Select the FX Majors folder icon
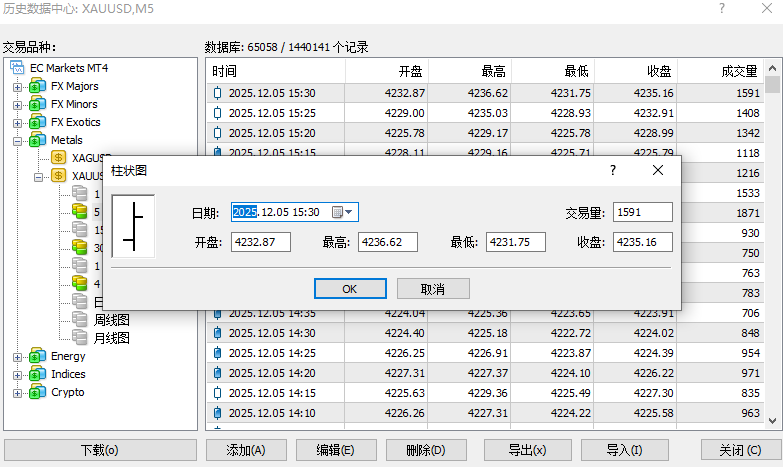The width and height of the screenshot is (783, 467). (x=38, y=86)
